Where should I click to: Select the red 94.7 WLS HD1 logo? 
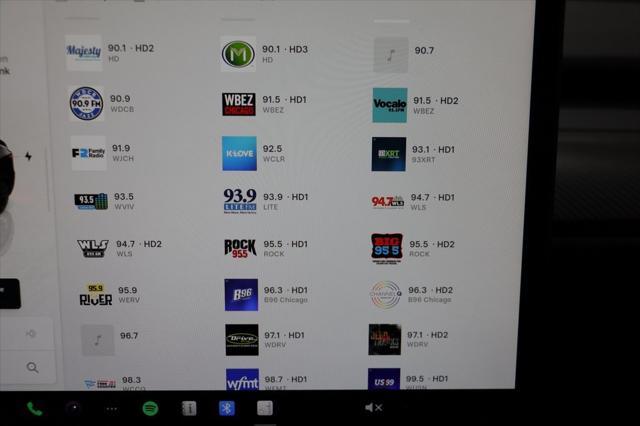pyautogui.click(x=388, y=202)
